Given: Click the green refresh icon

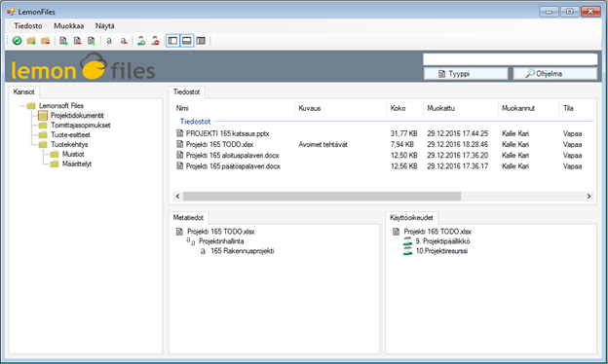Looking at the screenshot, I should [x=18, y=41].
